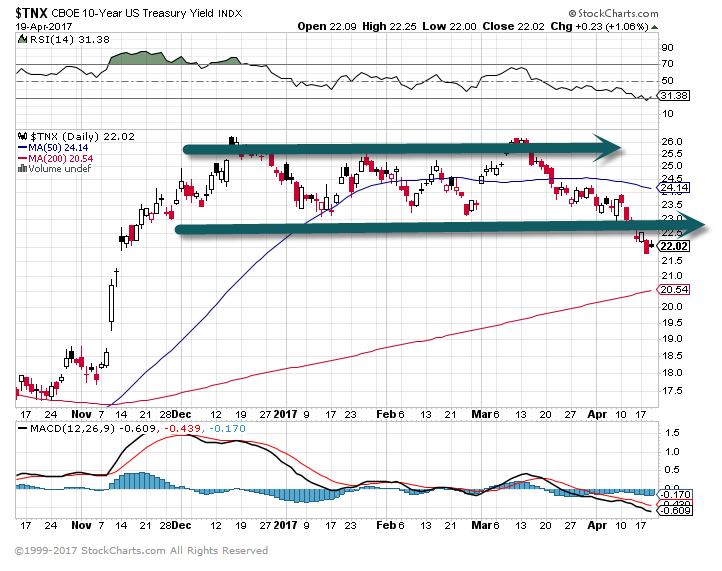The height and width of the screenshot is (571, 722).
Task: Click the 31.38 RSI value tag on the axis
Action: pyautogui.click(x=674, y=96)
